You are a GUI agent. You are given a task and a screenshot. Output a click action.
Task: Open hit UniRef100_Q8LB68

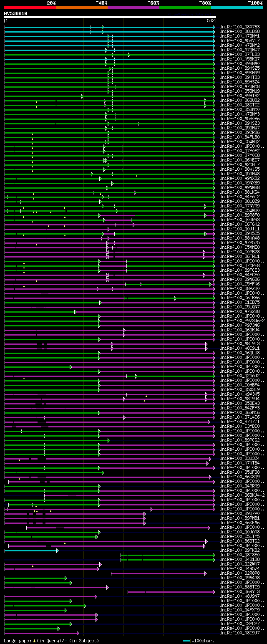coord(239,31)
